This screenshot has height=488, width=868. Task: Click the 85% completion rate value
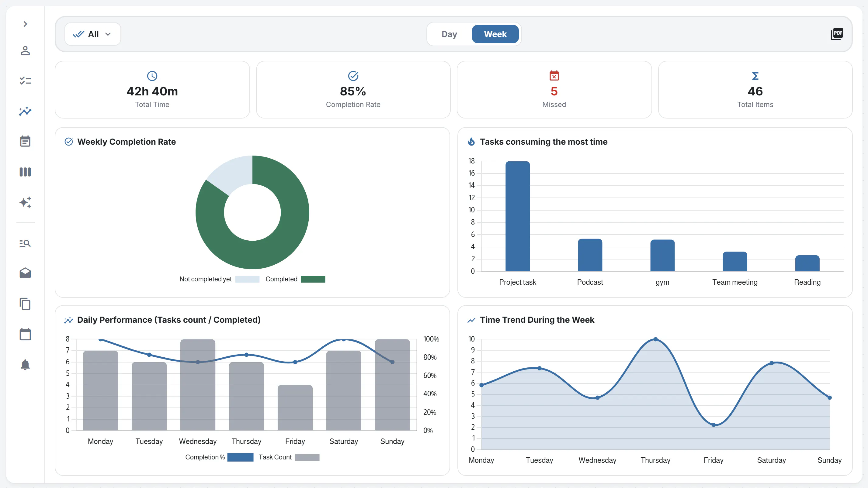point(353,91)
